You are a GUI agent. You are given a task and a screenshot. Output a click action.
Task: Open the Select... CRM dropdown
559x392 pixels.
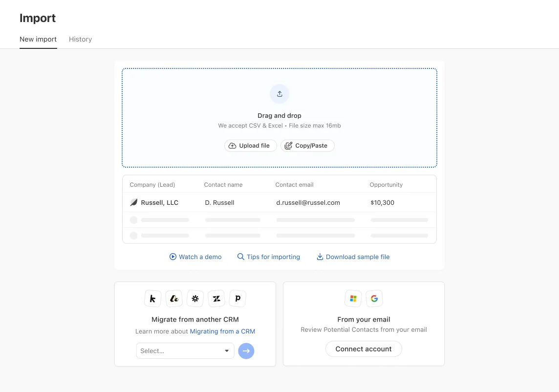(185, 351)
